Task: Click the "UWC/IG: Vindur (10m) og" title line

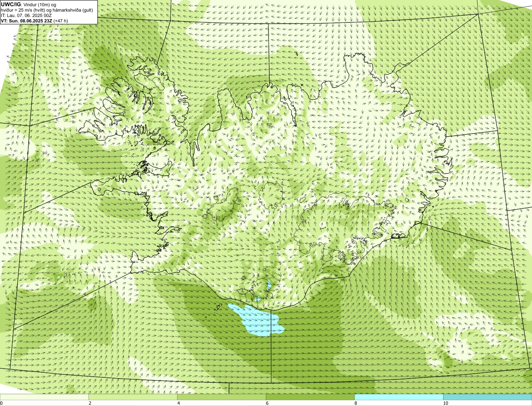Action: point(28,5)
